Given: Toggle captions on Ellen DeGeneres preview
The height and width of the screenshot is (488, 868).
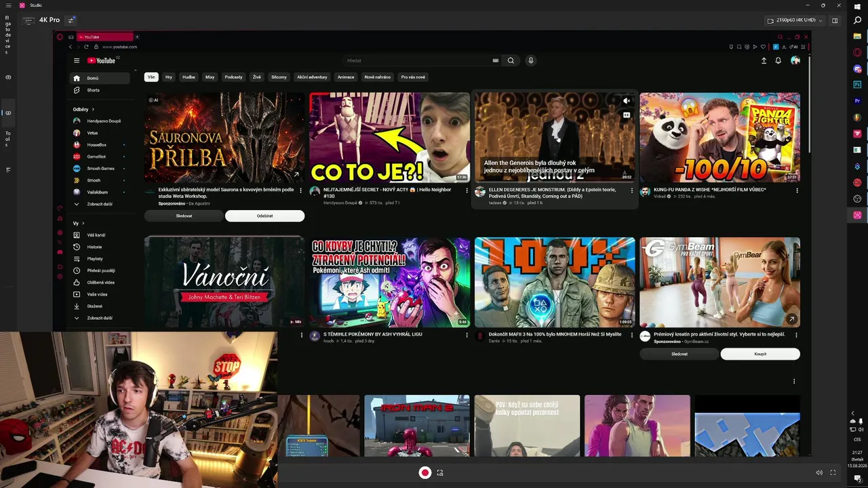Looking at the screenshot, I should pos(627,115).
